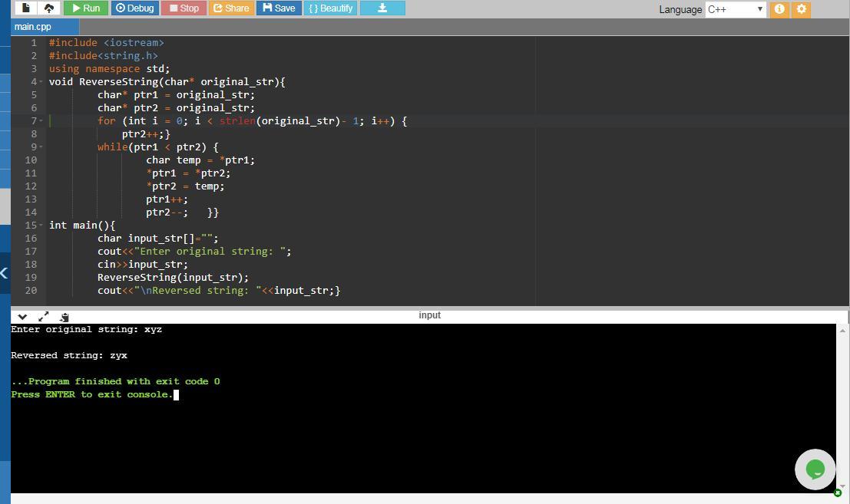
Task: Open the green chat bubble
Action: tap(815, 469)
